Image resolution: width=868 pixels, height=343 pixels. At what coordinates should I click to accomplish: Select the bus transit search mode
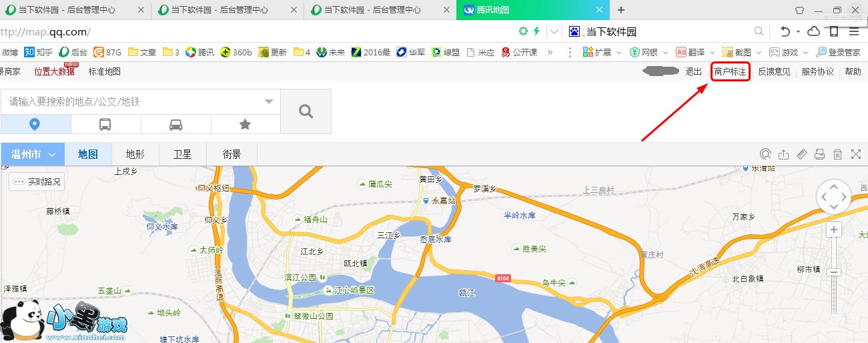[x=105, y=124]
